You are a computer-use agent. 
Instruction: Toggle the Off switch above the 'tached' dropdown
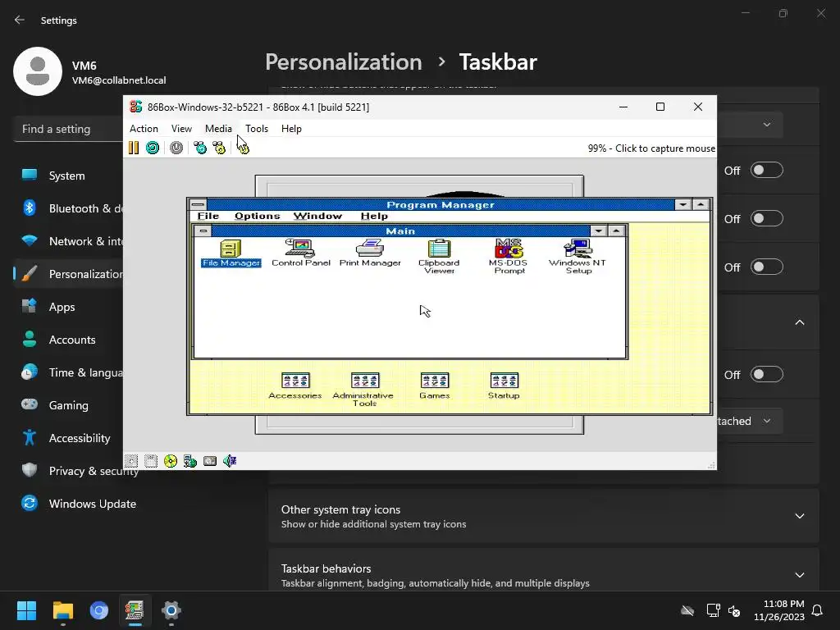pyautogui.click(x=767, y=374)
